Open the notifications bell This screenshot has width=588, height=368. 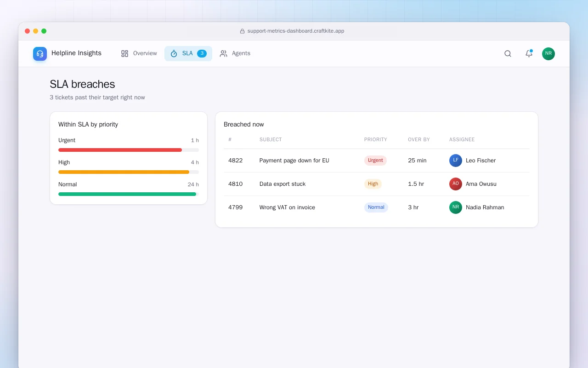(529, 54)
